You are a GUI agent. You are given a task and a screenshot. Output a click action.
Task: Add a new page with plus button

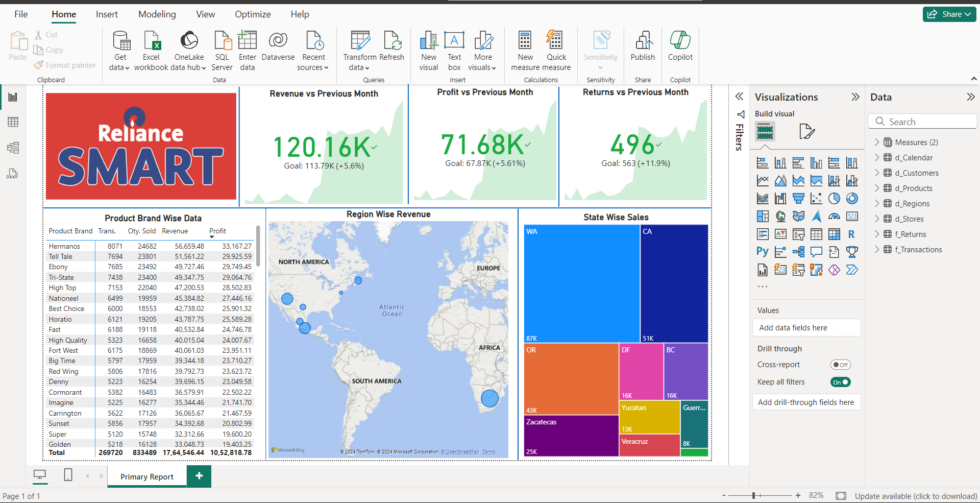[x=199, y=476]
